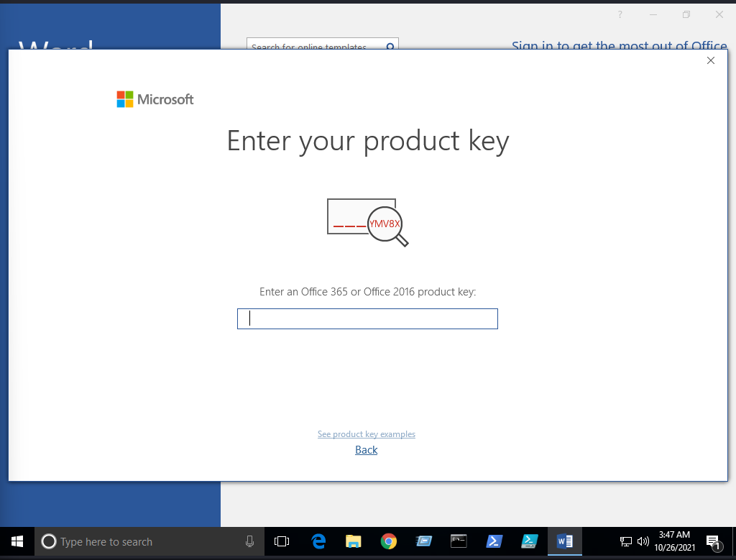
Task: Click the product key input field
Action: pyautogui.click(x=367, y=318)
